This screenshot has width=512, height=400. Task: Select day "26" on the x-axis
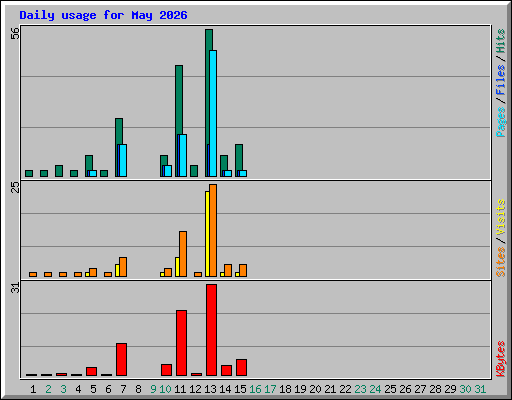click(405, 389)
